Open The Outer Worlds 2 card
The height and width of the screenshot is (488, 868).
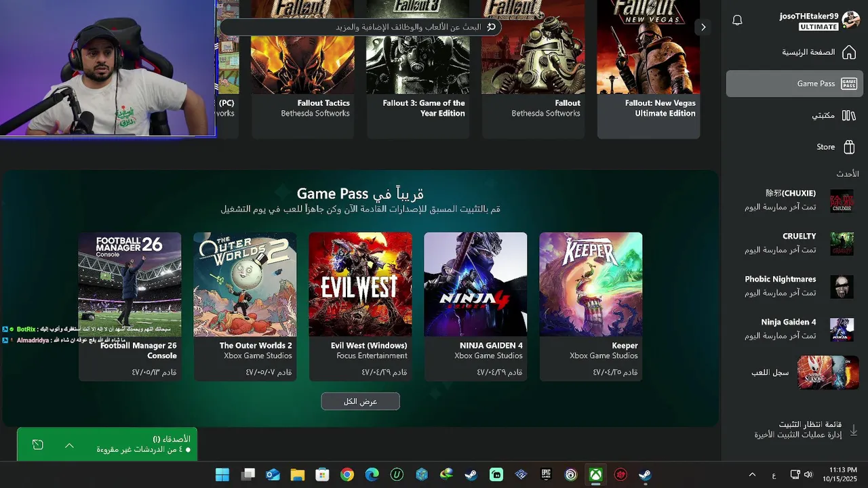point(245,306)
